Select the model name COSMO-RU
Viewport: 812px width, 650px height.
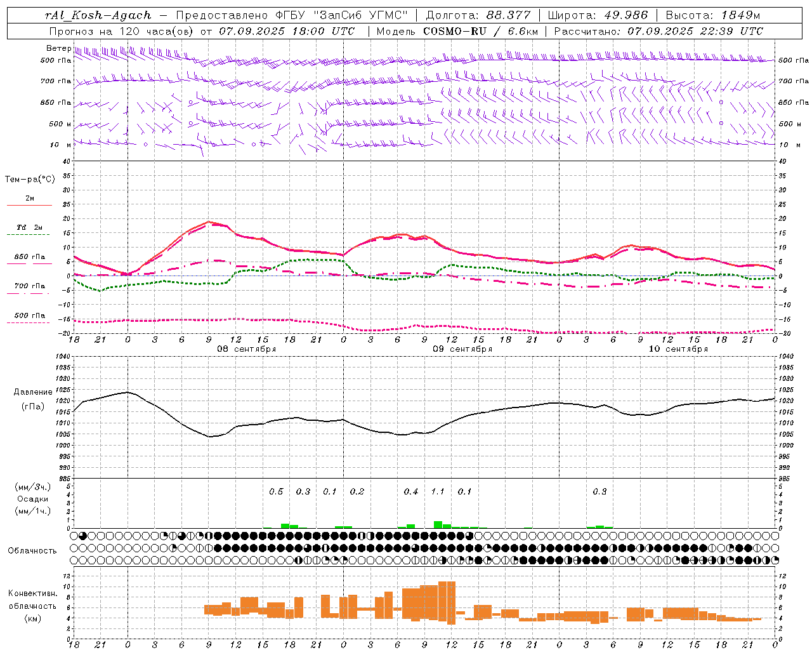pyautogui.click(x=455, y=30)
